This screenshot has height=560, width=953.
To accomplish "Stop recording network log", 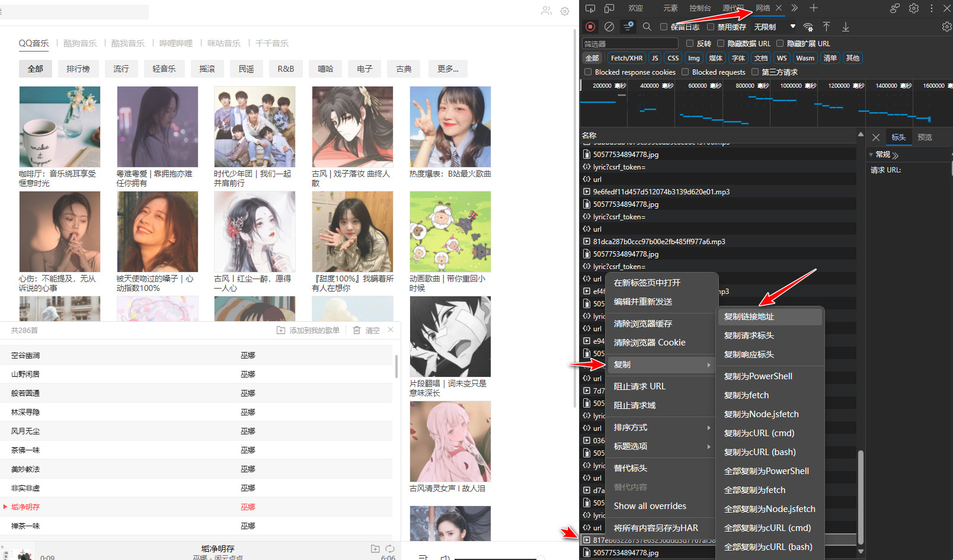I will (x=590, y=27).
